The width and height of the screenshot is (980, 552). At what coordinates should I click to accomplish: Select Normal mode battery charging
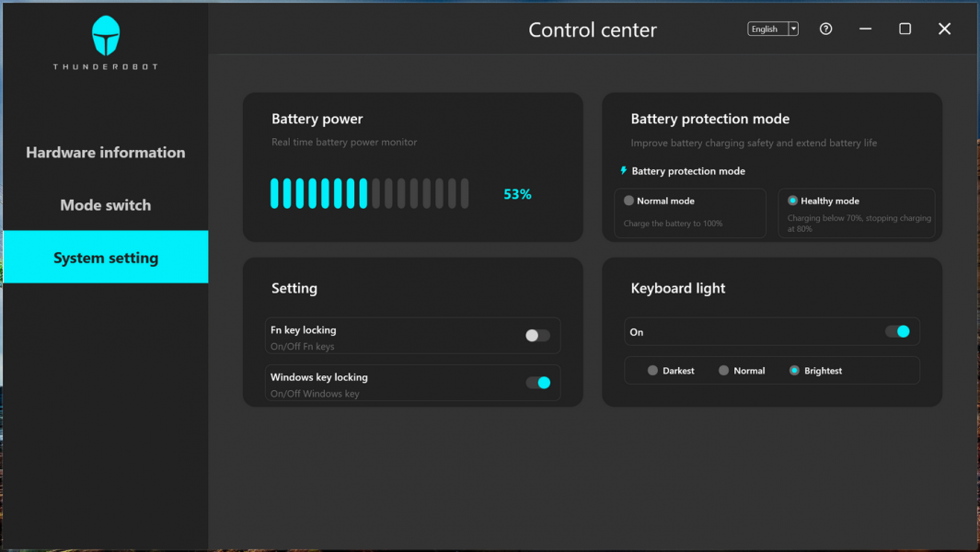click(629, 201)
